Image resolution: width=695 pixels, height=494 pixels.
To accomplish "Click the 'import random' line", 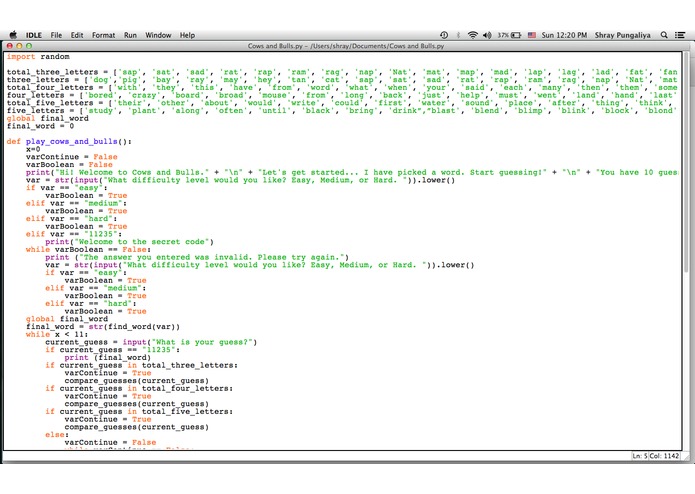I will coord(38,57).
